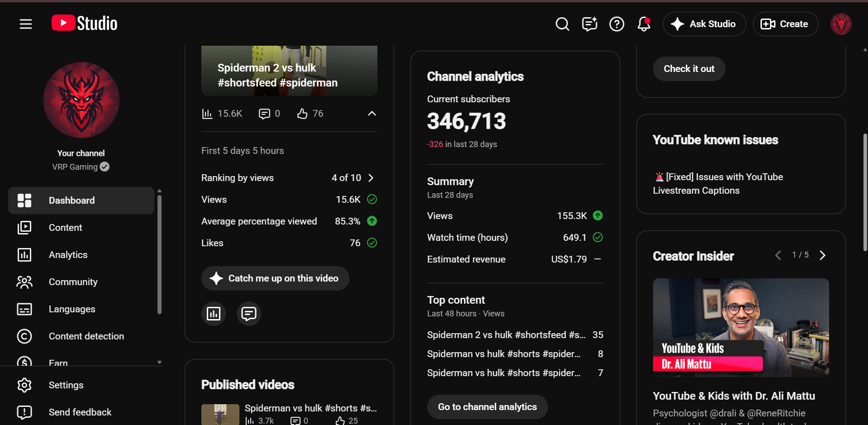Open the channel comments icon in header

tap(589, 24)
